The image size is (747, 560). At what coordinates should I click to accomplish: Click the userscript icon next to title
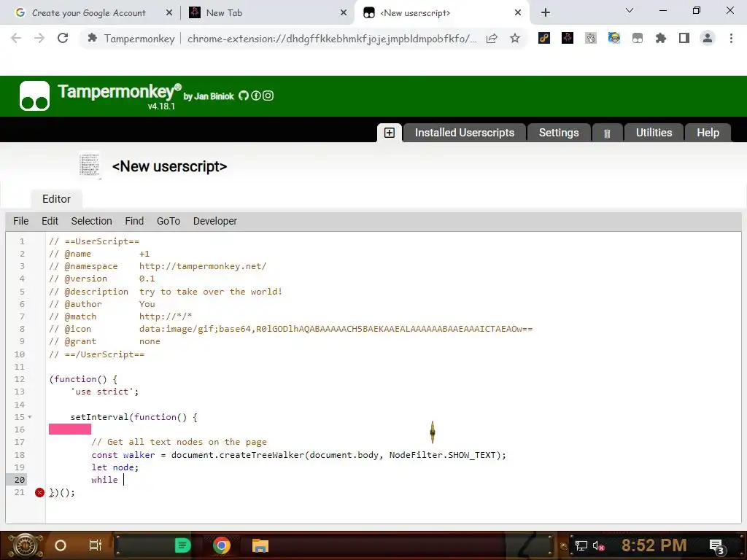click(x=90, y=166)
